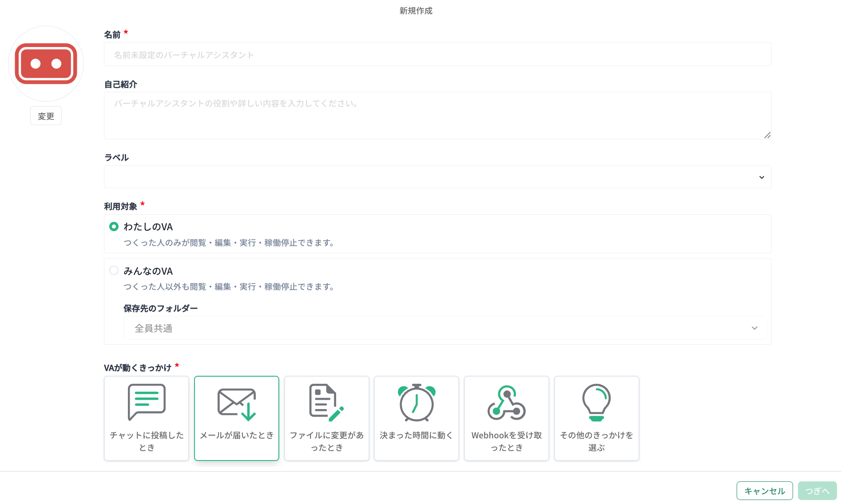Select the scheduled time alarm clock icon
Viewport: 841px width, 504px height.
coord(417,402)
